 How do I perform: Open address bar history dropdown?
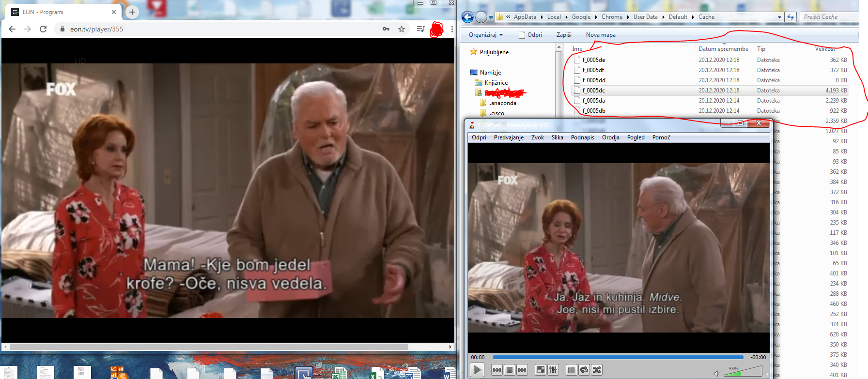tap(779, 17)
